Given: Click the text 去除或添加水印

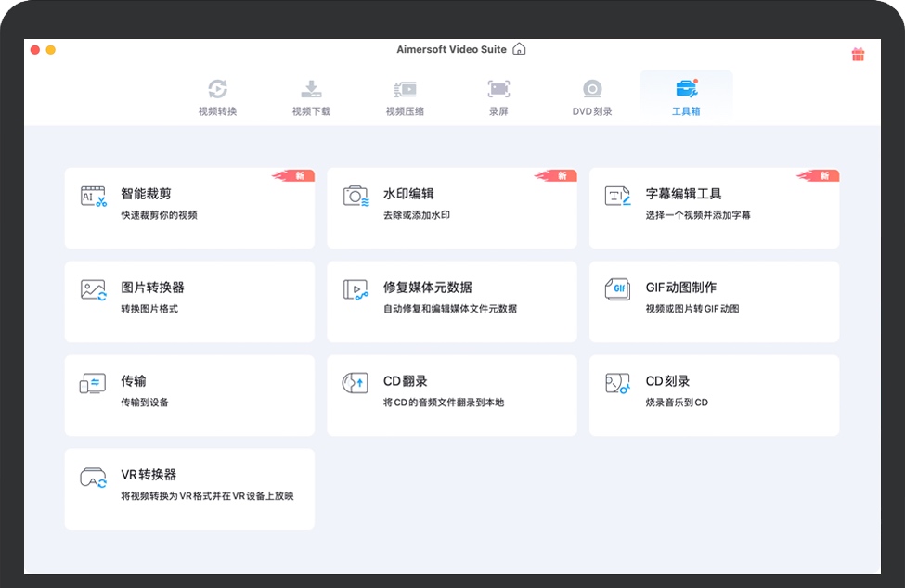Looking at the screenshot, I should click(x=417, y=215).
